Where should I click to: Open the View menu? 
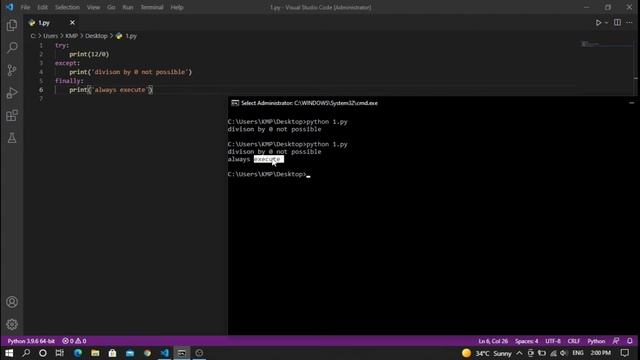click(93, 7)
